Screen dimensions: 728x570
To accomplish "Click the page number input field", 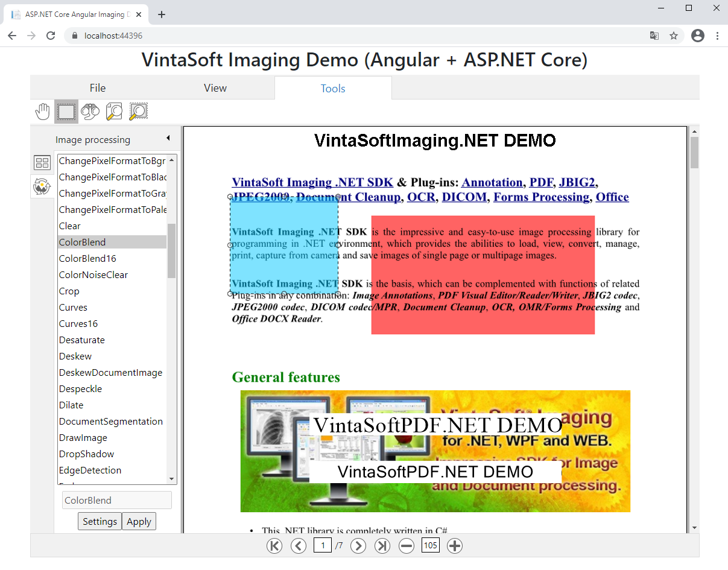I will click(323, 546).
